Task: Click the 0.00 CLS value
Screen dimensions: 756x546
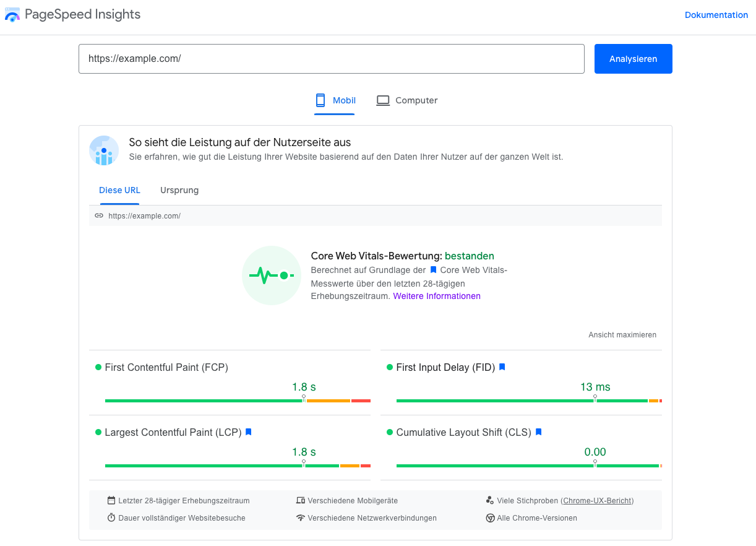Action: (595, 452)
